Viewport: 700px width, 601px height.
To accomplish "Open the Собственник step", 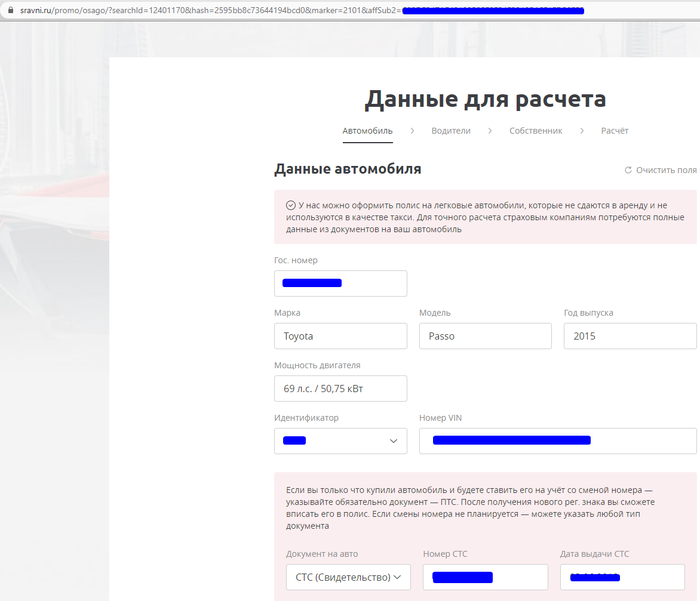I will click(x=535, y=131).
